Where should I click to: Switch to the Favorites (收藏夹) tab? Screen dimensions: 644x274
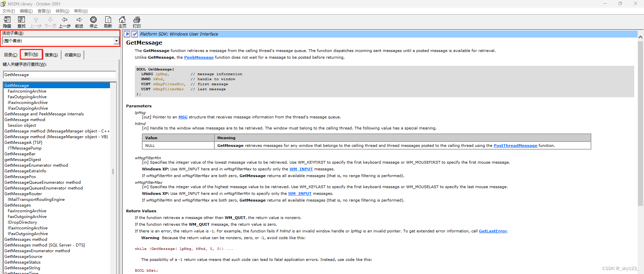coord(73,55)
